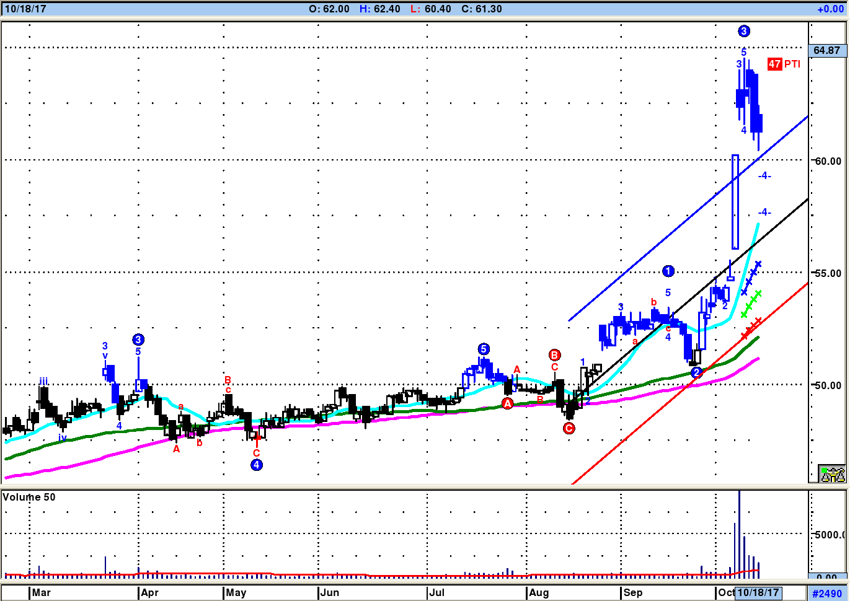Image resolution: width=868 pixels, height=601 pixels.
Task: Click the Apr label on the time axis
Action: tap(150, 593)
